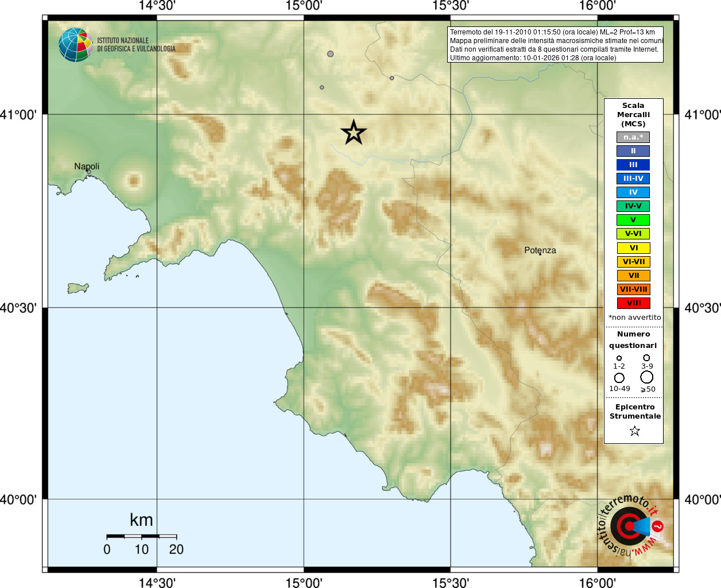Viewport: 721px width, 588px height.
Task: Select the intensity V green swatch
Action: click(633, 220)
